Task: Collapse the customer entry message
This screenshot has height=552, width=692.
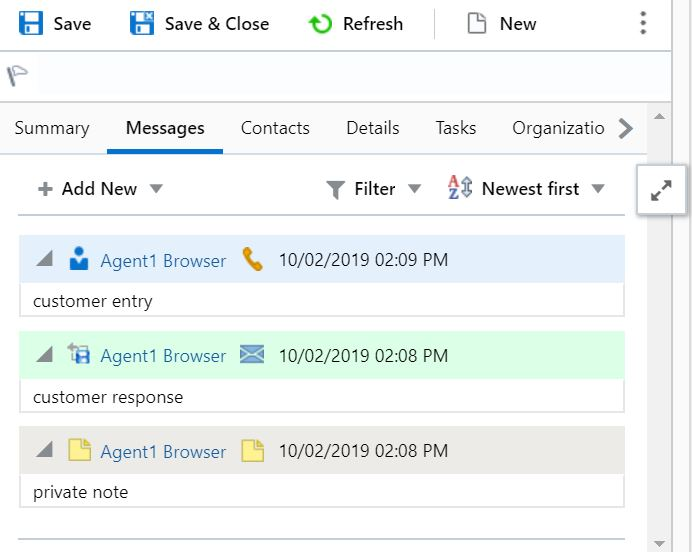Action: coord(43,260)
